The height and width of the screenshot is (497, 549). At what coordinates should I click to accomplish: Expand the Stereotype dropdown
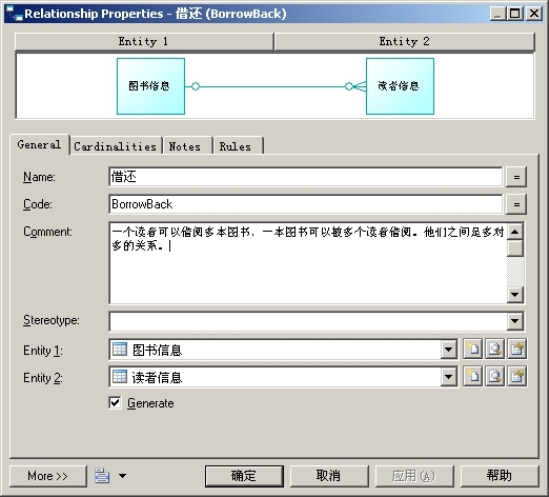tap(515, 321)
